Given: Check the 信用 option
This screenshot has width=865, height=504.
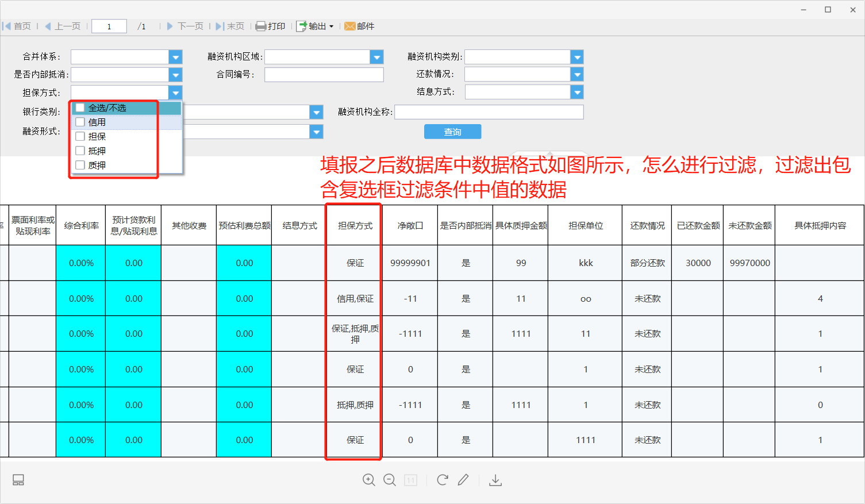Looking at the screenshot, I should pyautogui.click(x=80, y=122).
